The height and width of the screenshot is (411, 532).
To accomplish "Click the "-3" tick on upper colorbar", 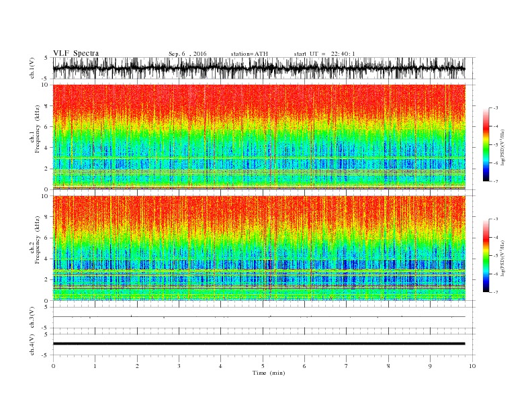I will click(x=496, y=108).
